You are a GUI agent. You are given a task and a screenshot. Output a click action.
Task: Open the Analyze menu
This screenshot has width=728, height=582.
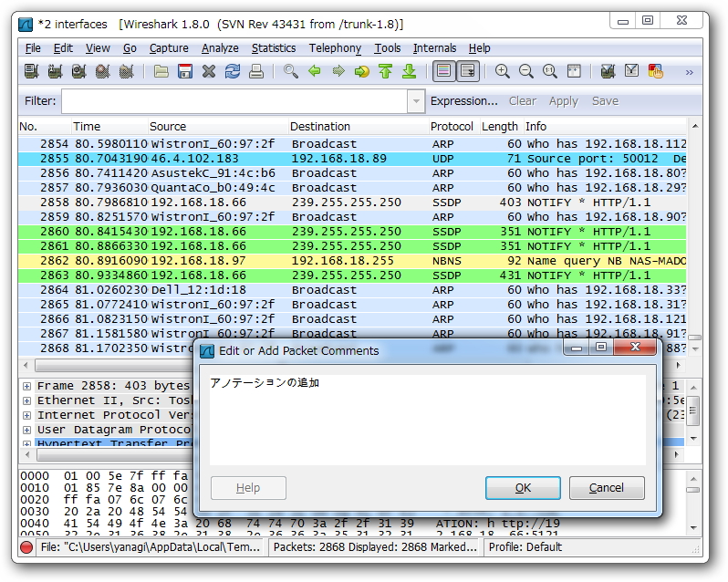point(220,48)
